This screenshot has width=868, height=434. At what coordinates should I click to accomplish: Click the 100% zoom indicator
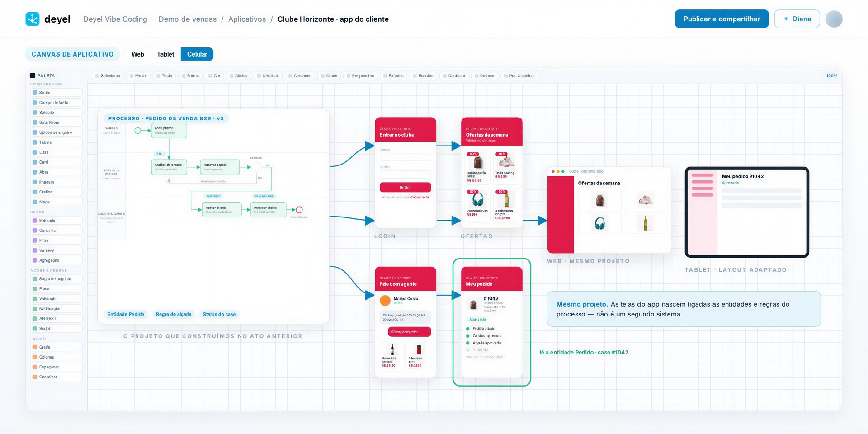[x=831, y=76]
